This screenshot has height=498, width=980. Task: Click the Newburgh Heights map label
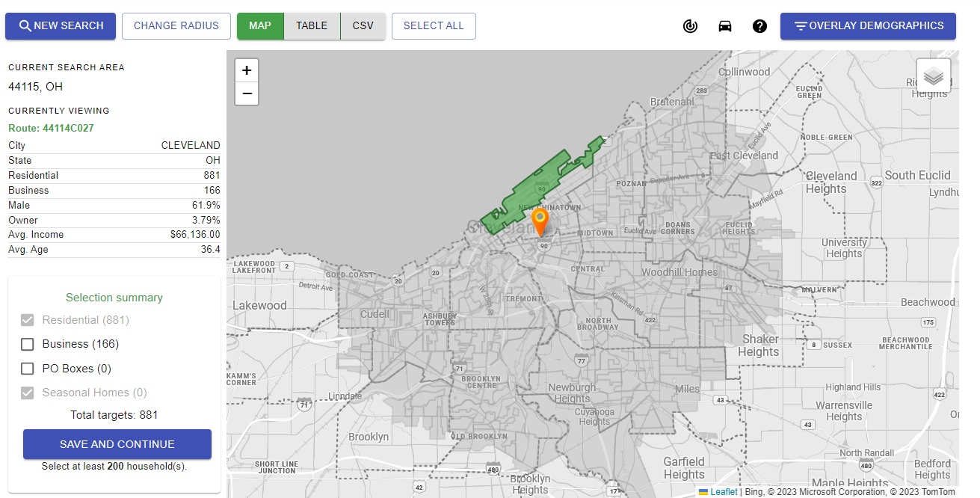click(573, 393)
